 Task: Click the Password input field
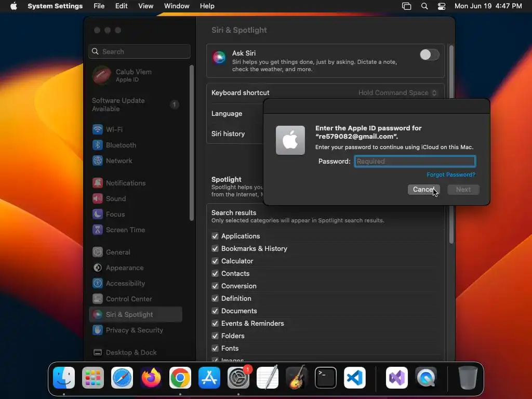coord(415,162)
